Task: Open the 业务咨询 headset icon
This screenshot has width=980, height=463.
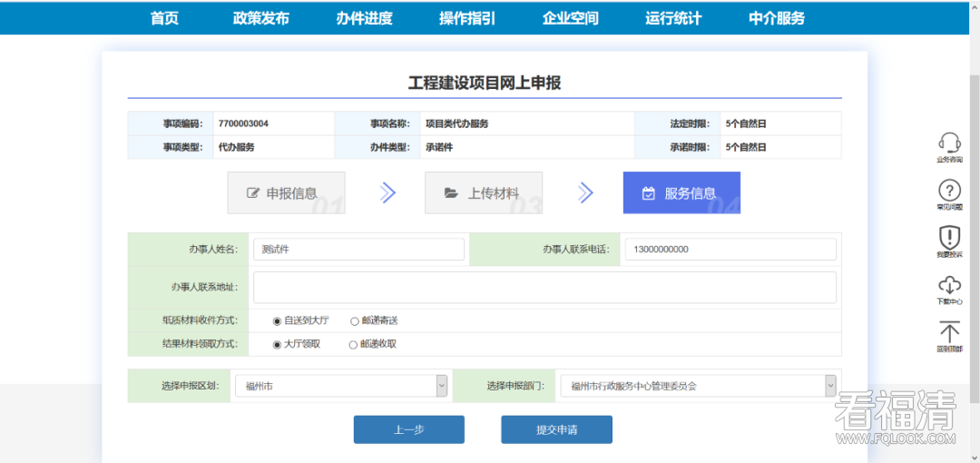Action: coord(949,143)
